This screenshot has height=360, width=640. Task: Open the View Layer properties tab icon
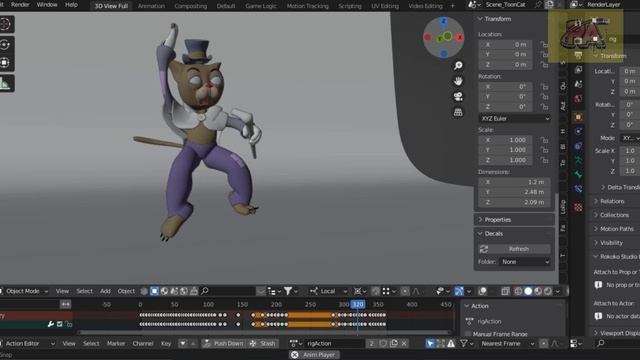(578, 70)
